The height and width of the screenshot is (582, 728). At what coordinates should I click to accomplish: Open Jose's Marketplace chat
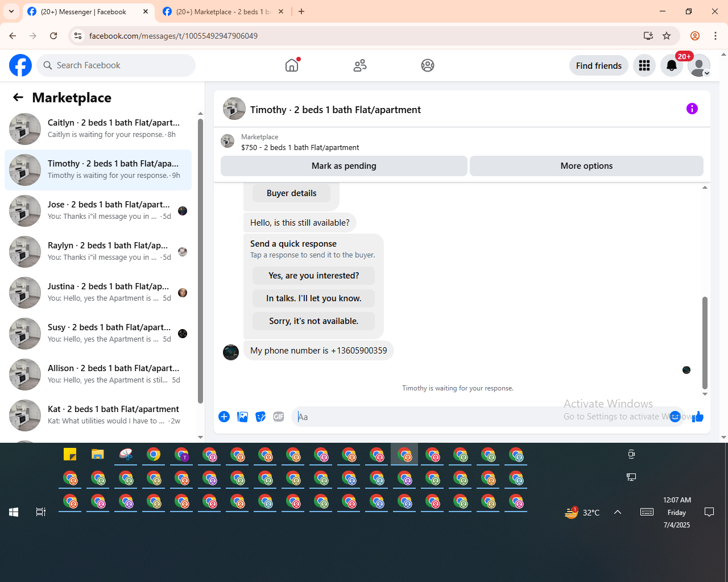(x=98, y=211)
